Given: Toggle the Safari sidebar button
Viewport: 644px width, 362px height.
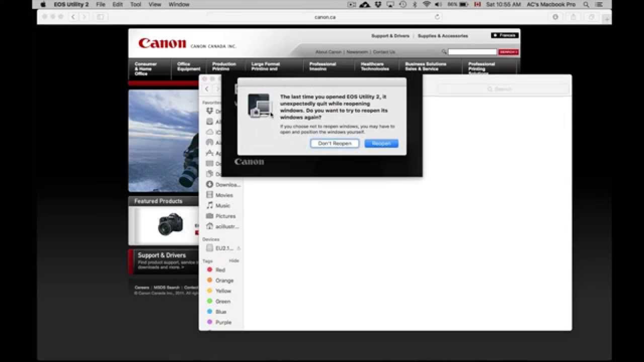Looking at the screenshot, I should tap(100, 17).
